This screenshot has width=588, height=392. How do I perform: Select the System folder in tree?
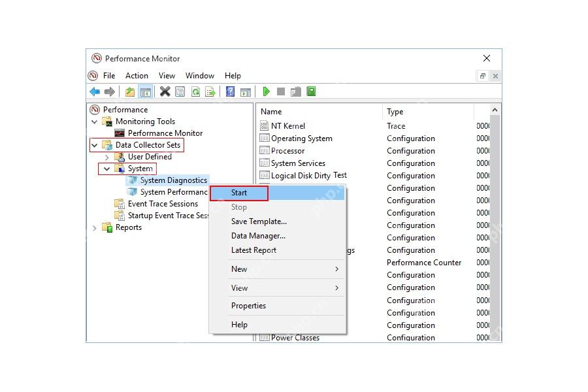coord(140,169)
